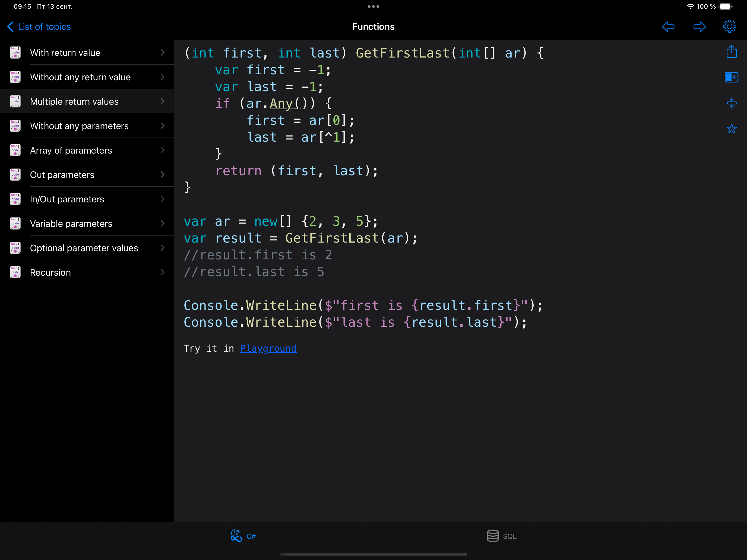This screenshot has height=560, width=747.
Task: Tap the GetFirstLast function declaration
Action: [x=403, y=53]
